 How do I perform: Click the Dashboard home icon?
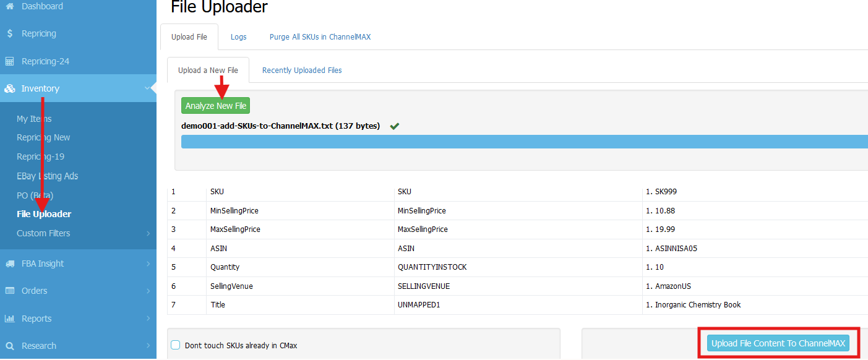(10, 6)
